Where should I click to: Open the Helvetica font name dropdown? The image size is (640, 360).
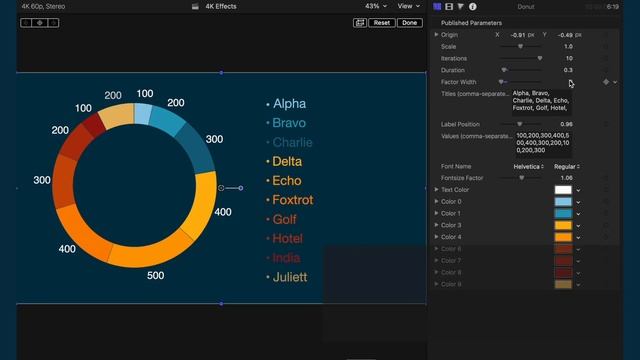pyautogui.click(x=528, y=167)
